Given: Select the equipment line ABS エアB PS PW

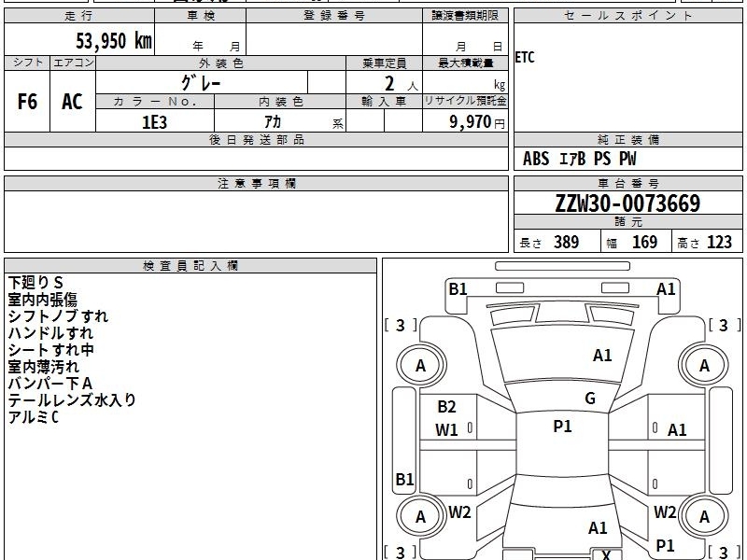Looking at the screenshot, I should [579, 159].
